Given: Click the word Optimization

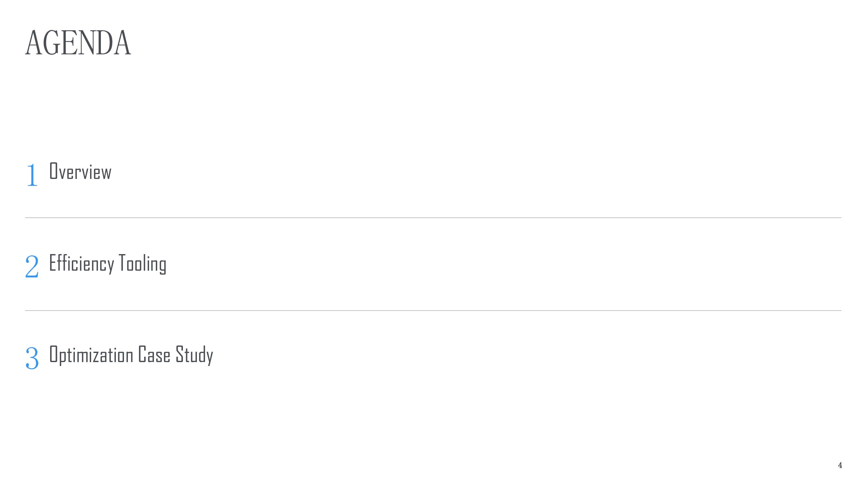Looking at the screenshot, I should coord(91,355).
